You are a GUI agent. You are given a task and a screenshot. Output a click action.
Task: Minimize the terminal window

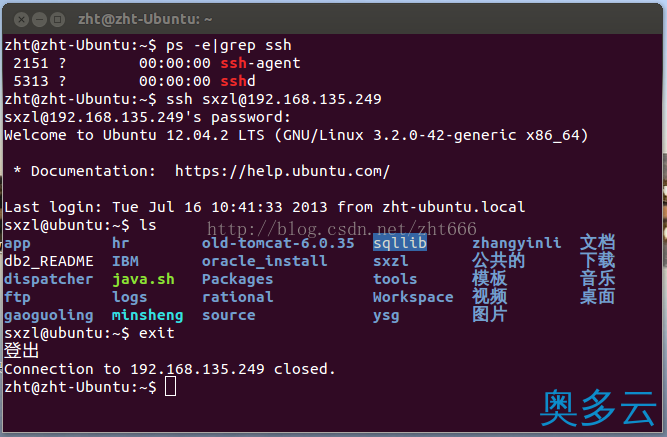(39, 20)
